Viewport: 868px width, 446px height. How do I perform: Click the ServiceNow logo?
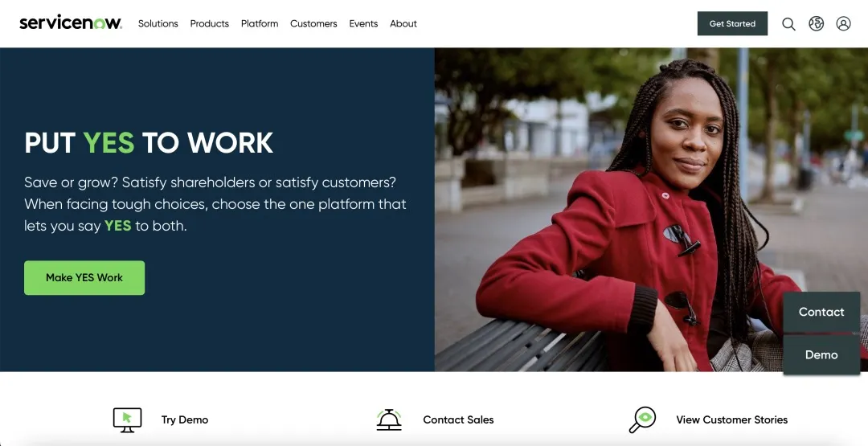[70, 23]
